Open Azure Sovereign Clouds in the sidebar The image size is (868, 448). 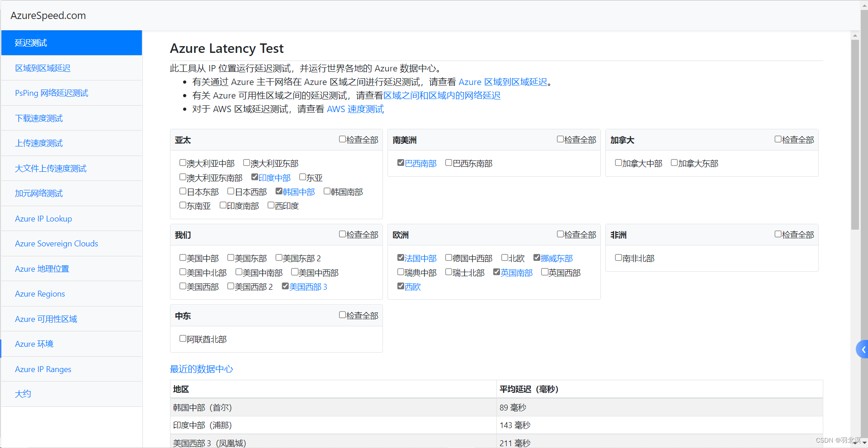(72, 244)
